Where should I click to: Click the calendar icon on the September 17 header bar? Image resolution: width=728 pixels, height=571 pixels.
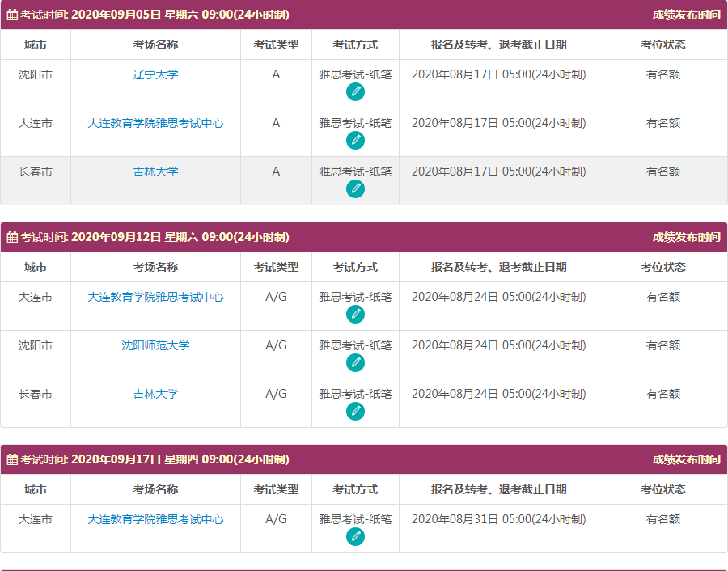pos(11,459)
